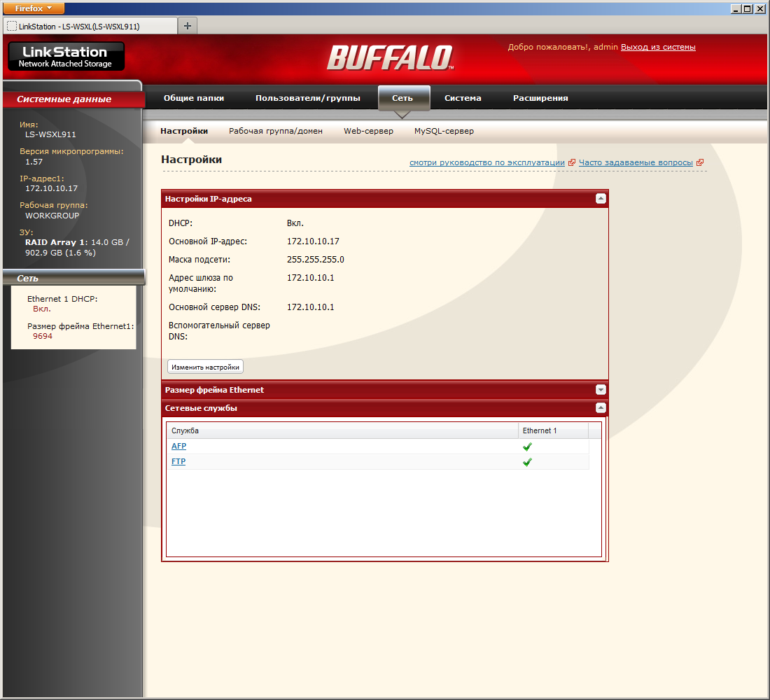This screenshot has width=770, height=700.
Task: Select the Настройки sub-tab
Action: [184, 131]
